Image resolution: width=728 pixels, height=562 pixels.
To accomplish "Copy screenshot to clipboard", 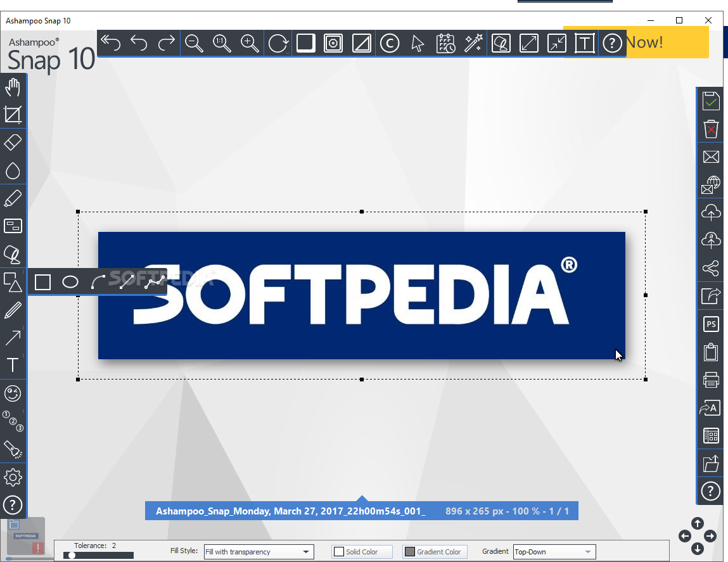I will [711, 352].
